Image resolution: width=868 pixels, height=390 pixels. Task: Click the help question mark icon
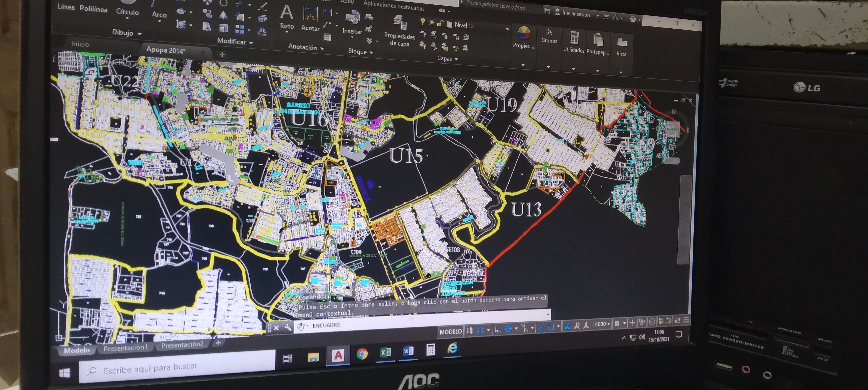pos(633,19)
